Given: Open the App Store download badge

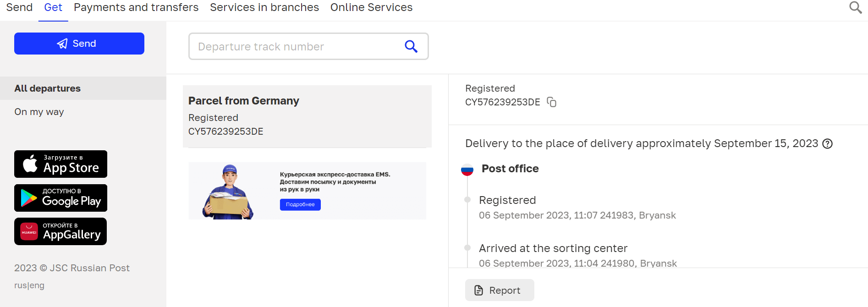Looking at the screenshot, I should [60, 164].
